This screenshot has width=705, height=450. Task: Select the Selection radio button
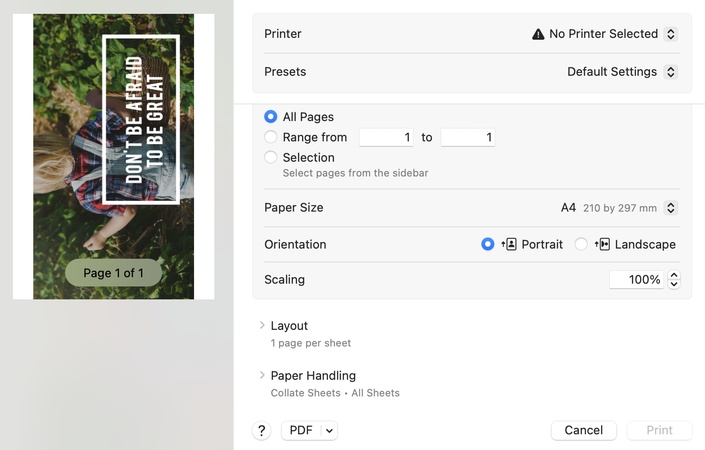[x=271, y=157]
